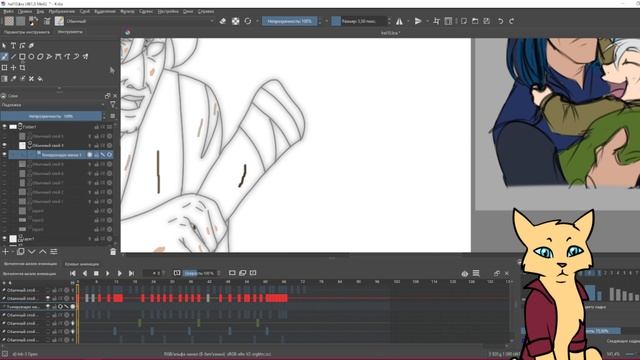640x360 pixels.
Task: Open the Слой menu
Action: [84, 11]
